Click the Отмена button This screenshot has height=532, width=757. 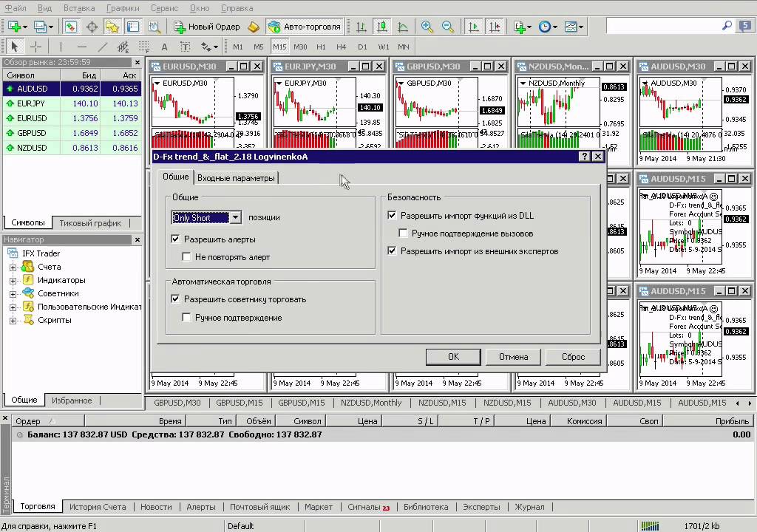click(513, 357)
